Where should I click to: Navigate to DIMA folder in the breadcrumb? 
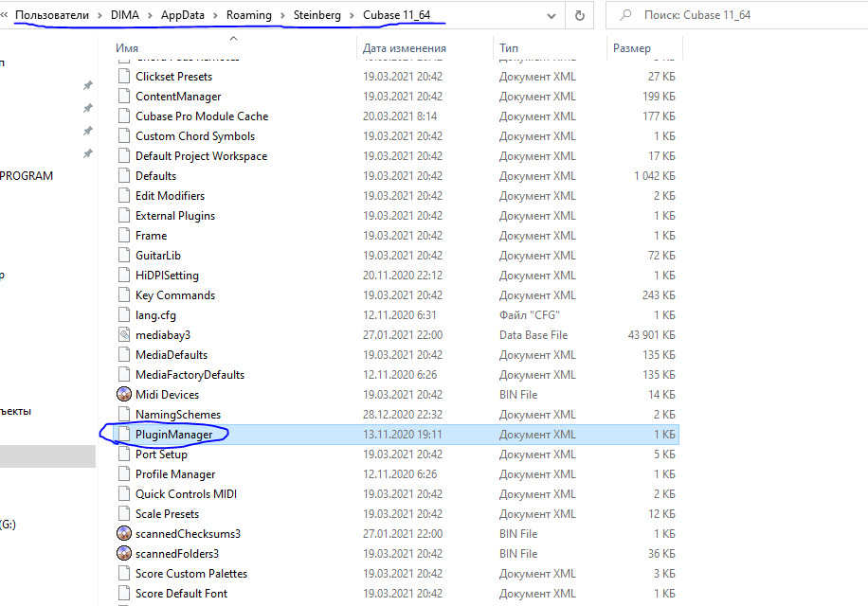tap(125, 15)
